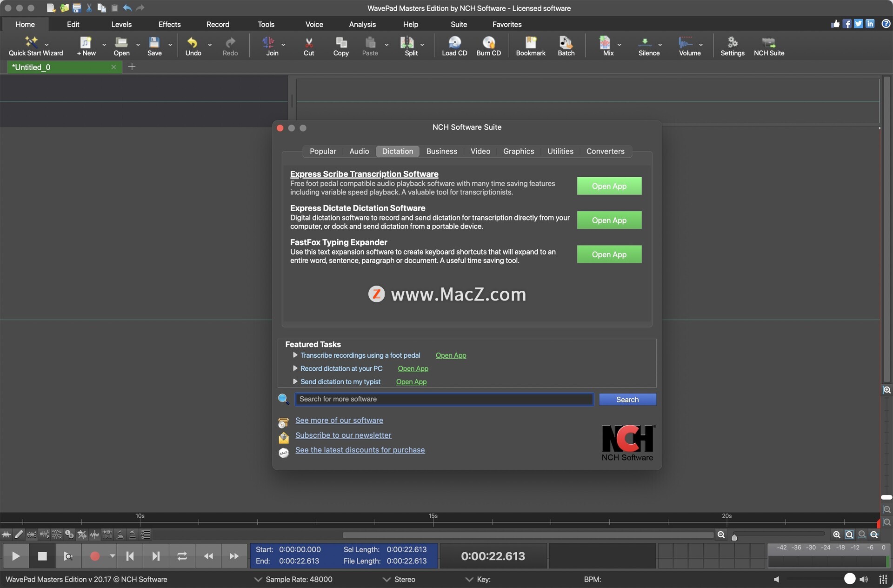Image resolution: width=893 pixels, height=588 pixels.
Task: Select the Audio tab in NCH Suite
Action: [x=359, y=151]
